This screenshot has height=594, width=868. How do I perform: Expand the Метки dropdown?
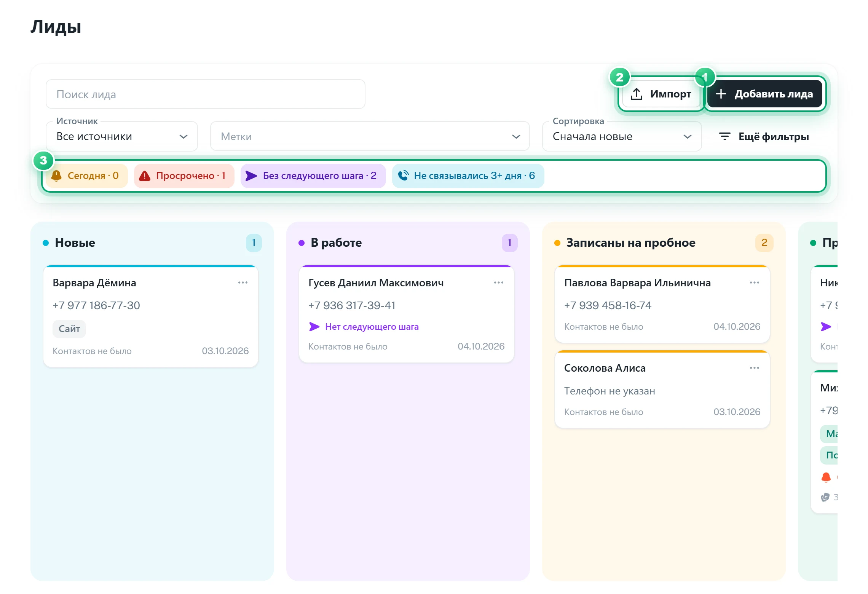[370, 136]
